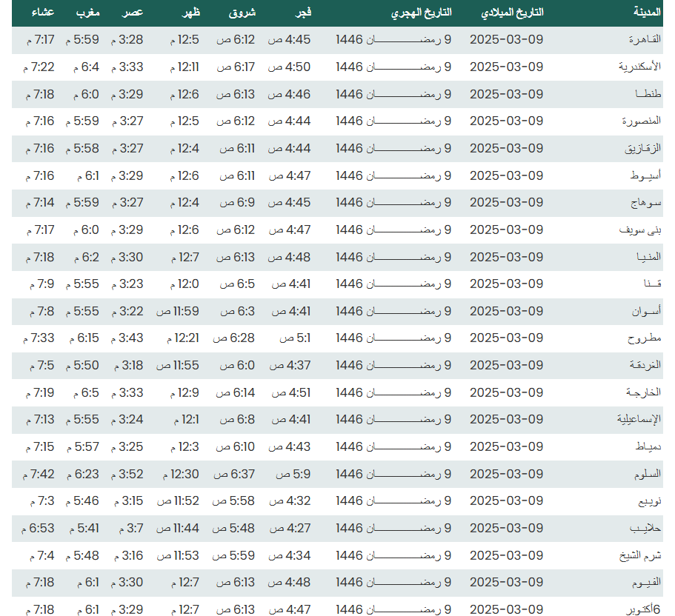Select the أسيوط city name cell
675x616 pixels.
[x=645, y=175]
